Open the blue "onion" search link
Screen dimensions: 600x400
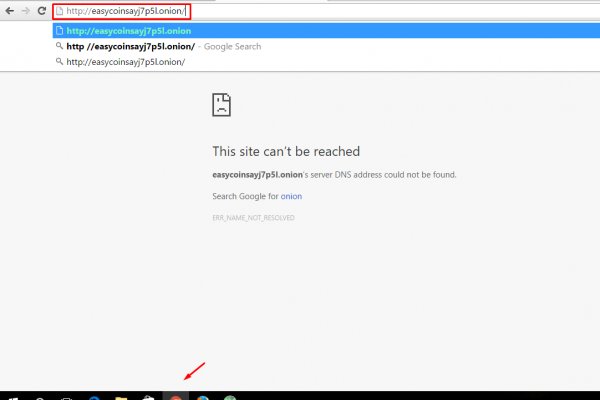[290, 196]
